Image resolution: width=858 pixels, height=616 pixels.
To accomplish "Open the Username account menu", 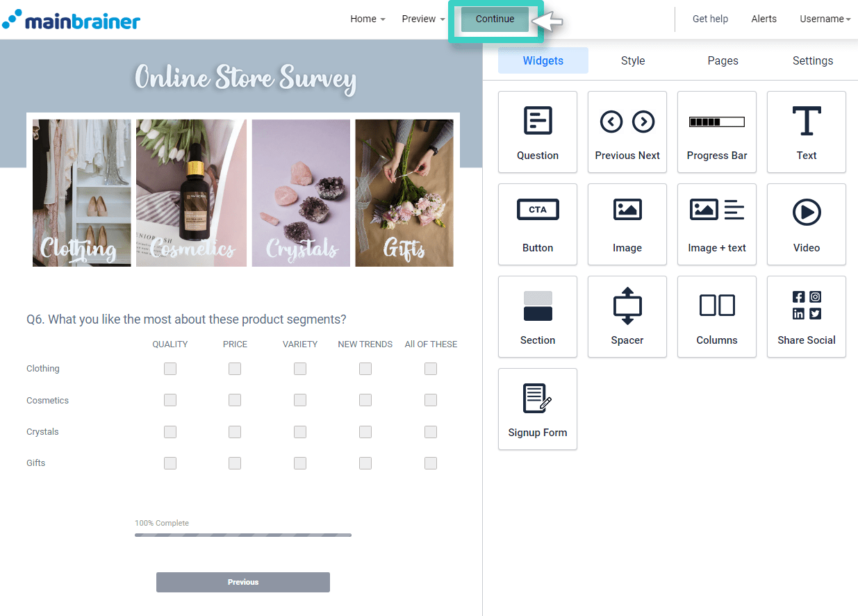I will [824, 19].
